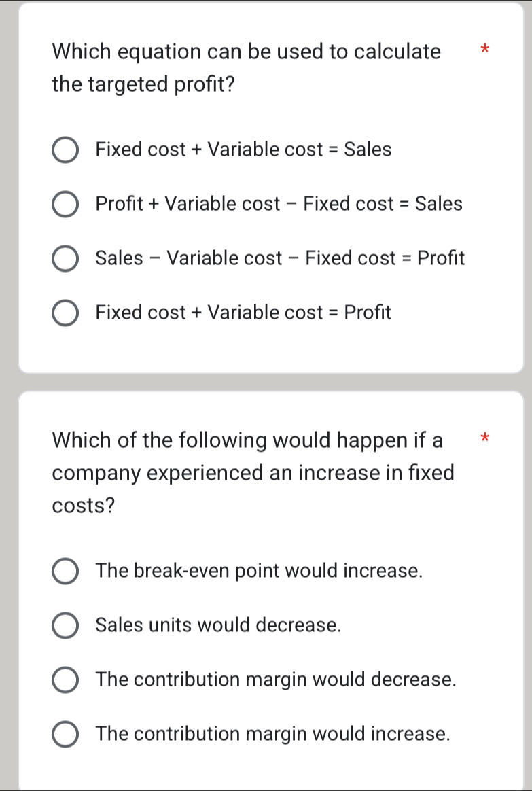Choose the 'Sales units would decrease' radio circle
The width and height of the screenshot is (532, 791).
pyautogui.click(x=65, y=625)
